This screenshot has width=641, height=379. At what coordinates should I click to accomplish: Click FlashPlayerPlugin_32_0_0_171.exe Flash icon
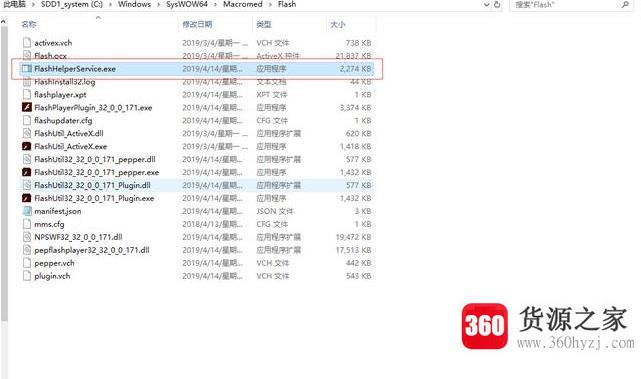tap(27, 108)
